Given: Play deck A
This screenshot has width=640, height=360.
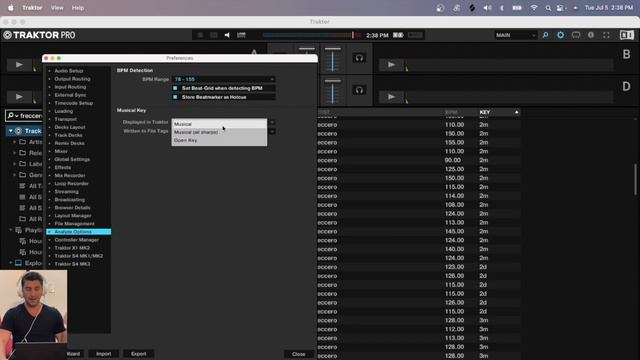Looking at the screenshot, I should (19, 64).
